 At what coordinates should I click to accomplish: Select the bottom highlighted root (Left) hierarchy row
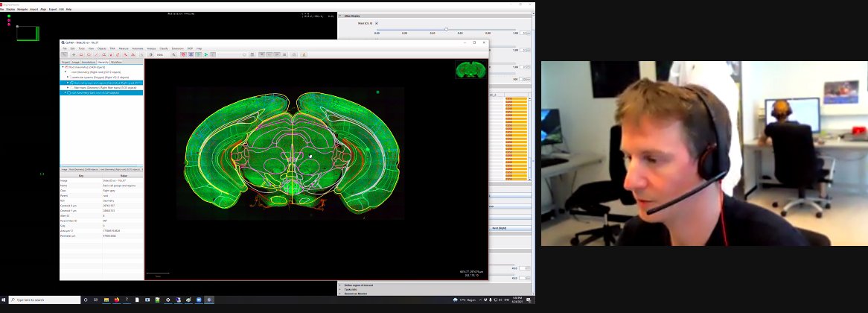101,92
